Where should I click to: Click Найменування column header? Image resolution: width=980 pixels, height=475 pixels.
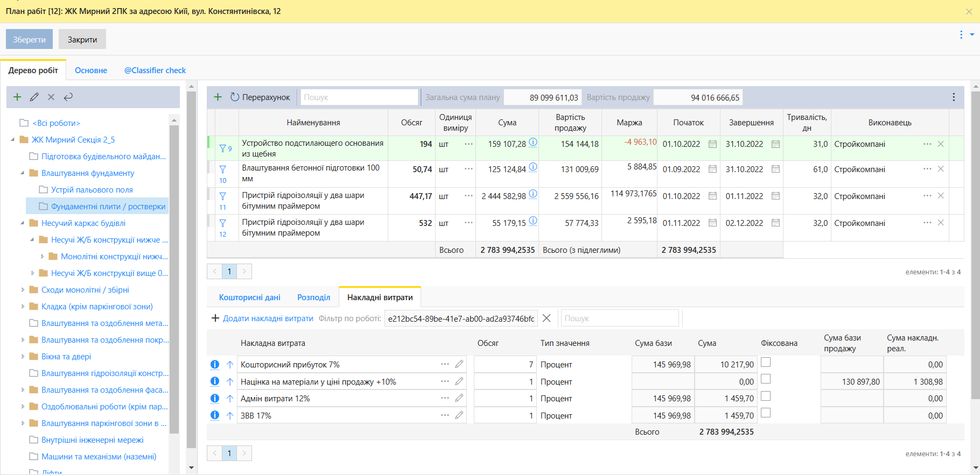tap(313, 122)
